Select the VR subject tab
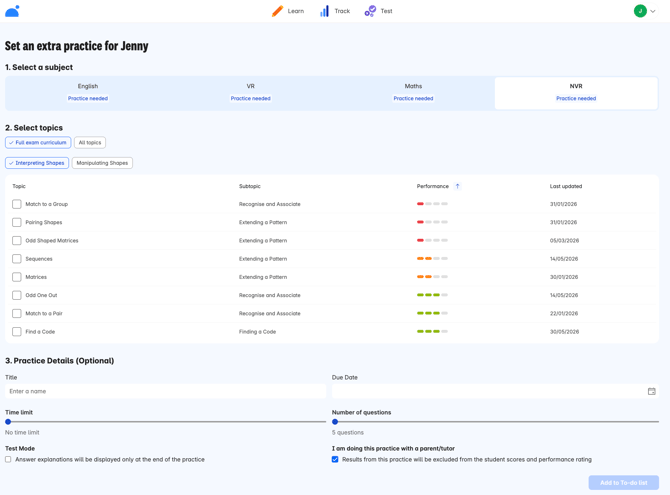Viewport: 670px width, 495px height. click(x=250, y=93)
